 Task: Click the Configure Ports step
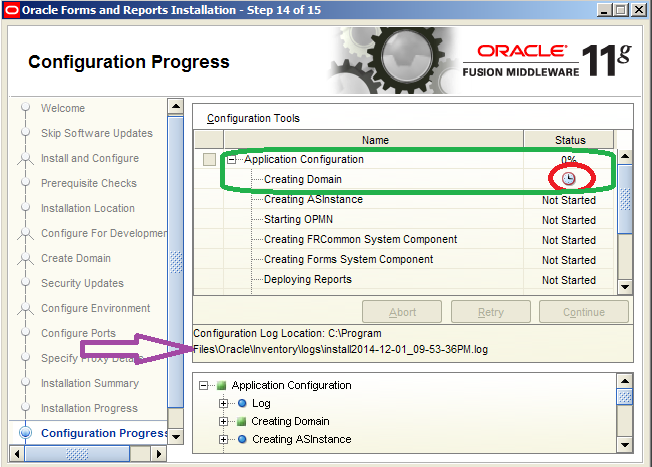(x=78, y=333)
